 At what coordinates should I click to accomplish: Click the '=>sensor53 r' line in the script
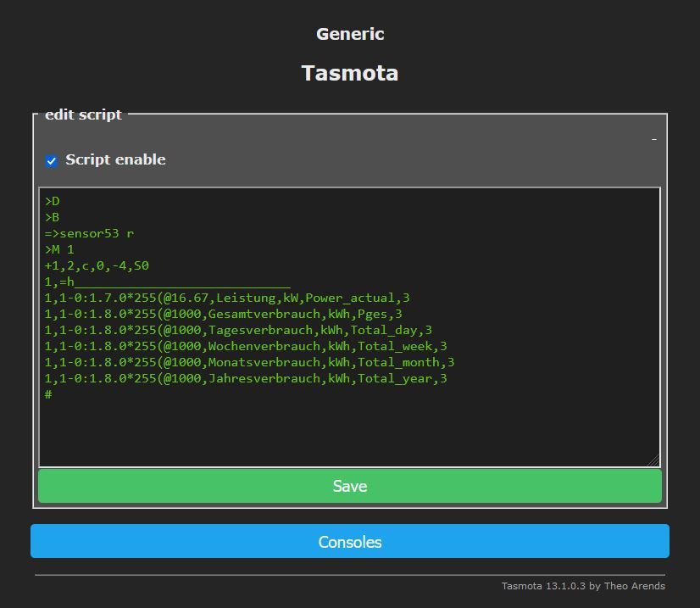[89, 234]
